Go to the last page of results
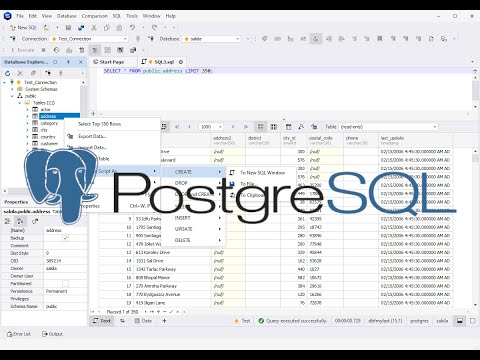Screen dimensions: 480x360 click(246, 127)
